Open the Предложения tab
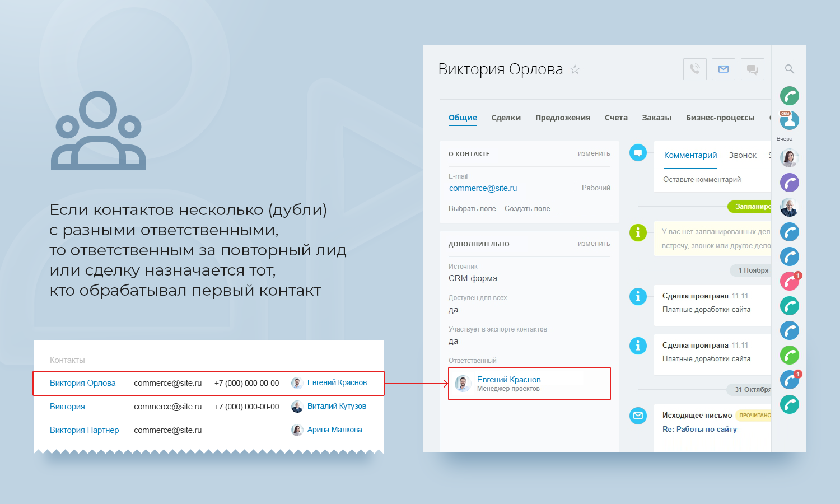This screenshot has width=840, height=504. pos(563,118)
